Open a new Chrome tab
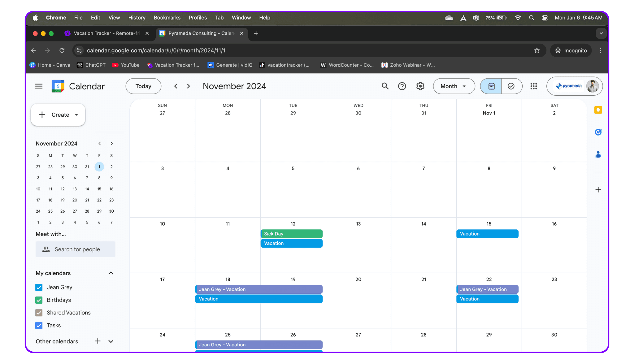This screenshot has width=634, height=364. pyautogui.click(x=256, y=33)
